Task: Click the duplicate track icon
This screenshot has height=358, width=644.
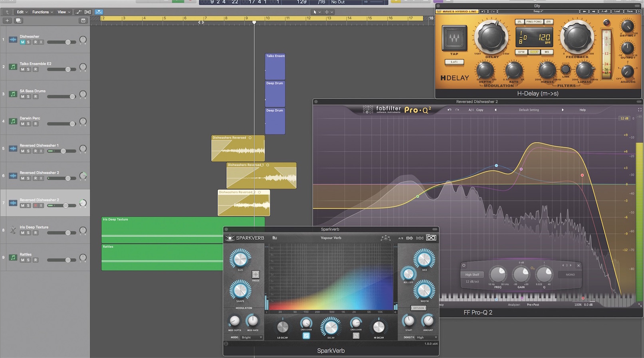Action: tap(18, 20)
